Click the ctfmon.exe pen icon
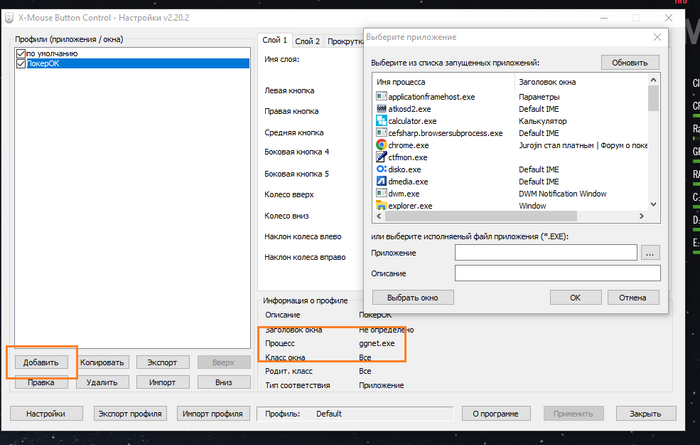This screenshot has height=445, width=700. [x=381, y=157]
